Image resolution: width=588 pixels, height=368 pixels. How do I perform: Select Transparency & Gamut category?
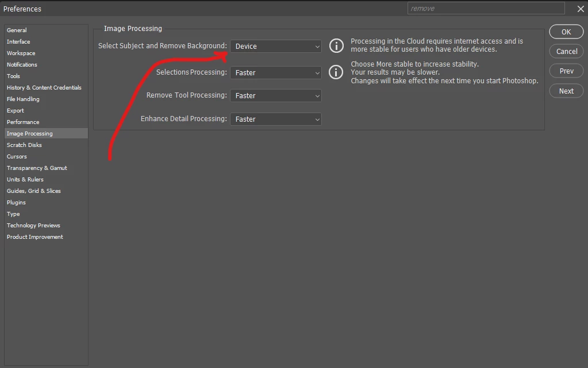[46, 168]
